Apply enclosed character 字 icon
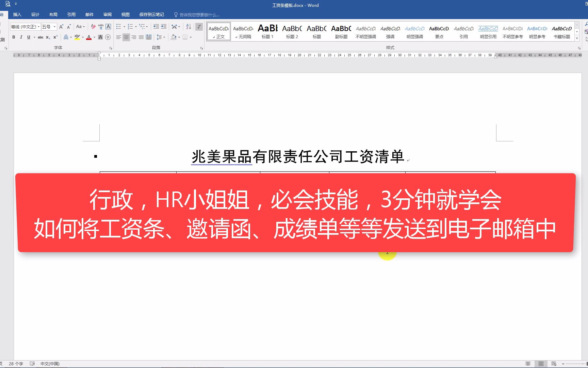 (x=108, y=37)
